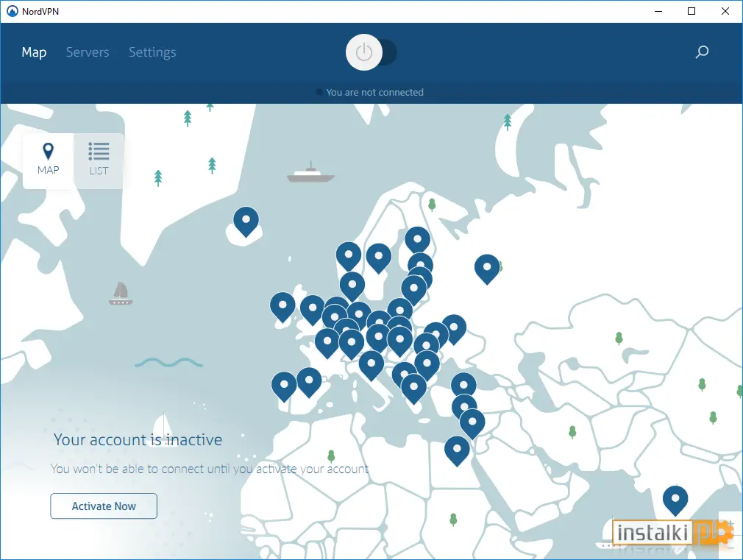The image size is (743, 560).
Task: Select the Map tab
Action: coord(34,52)
